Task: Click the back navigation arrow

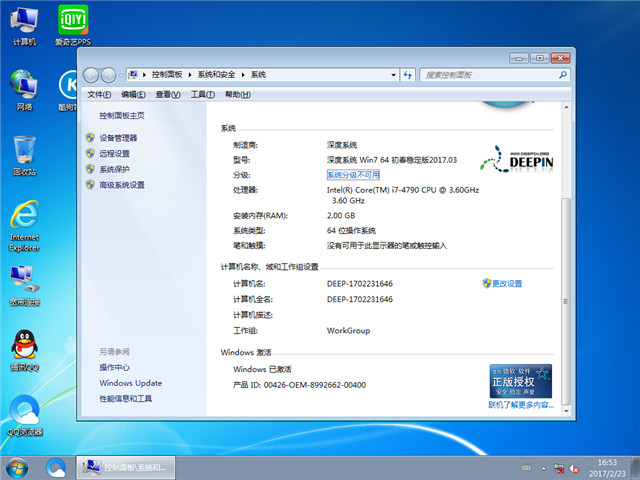Action: coord(93,75)
